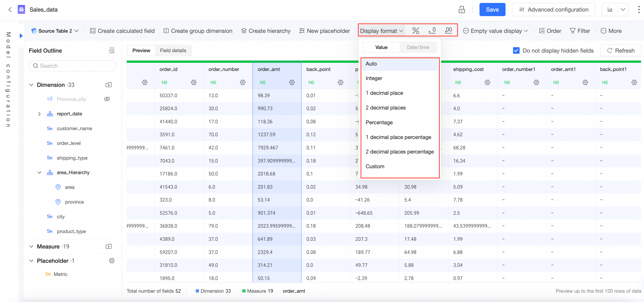Click the increase decimal places icon
The height and width of the screenshot is (302, 644).
[x=448, y=31]
